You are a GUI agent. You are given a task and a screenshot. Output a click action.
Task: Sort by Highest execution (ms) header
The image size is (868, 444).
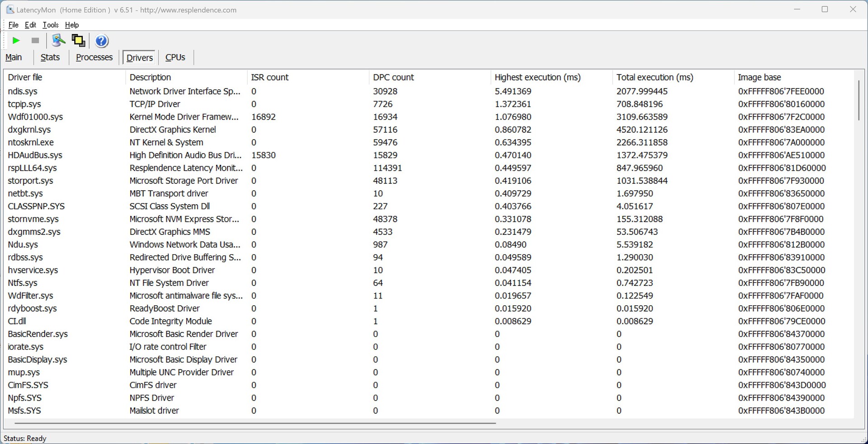tap(552, 77)
